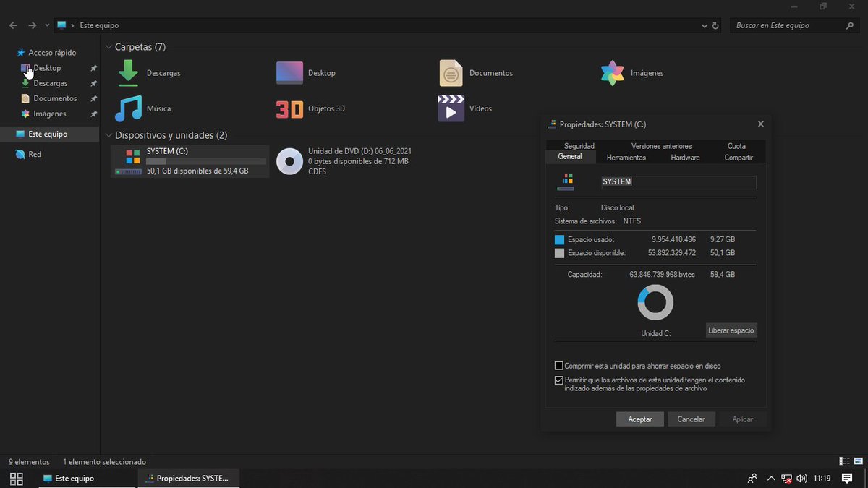Click the search magnifier icon
This screenshot has width=868, height=488.
point(850,25)
